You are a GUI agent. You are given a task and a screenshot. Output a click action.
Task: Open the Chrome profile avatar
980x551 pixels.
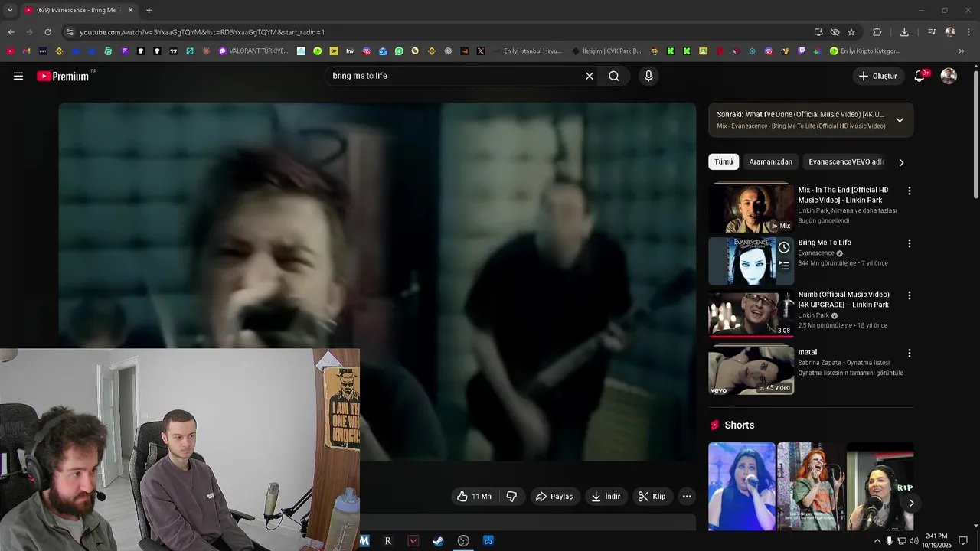pos(950,32)
